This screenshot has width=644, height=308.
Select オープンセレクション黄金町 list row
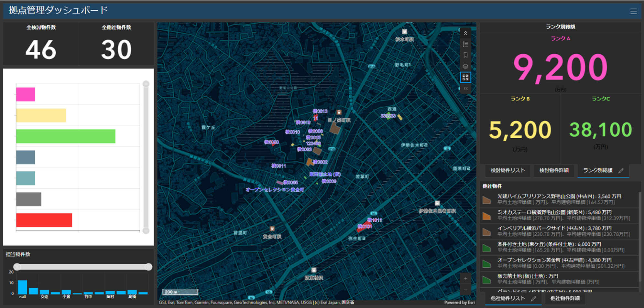pyautogui.click(x=560, y=263)
